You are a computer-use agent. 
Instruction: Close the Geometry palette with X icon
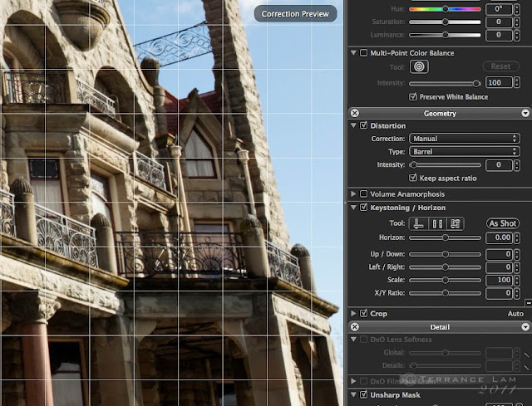[x=355, y=113]
